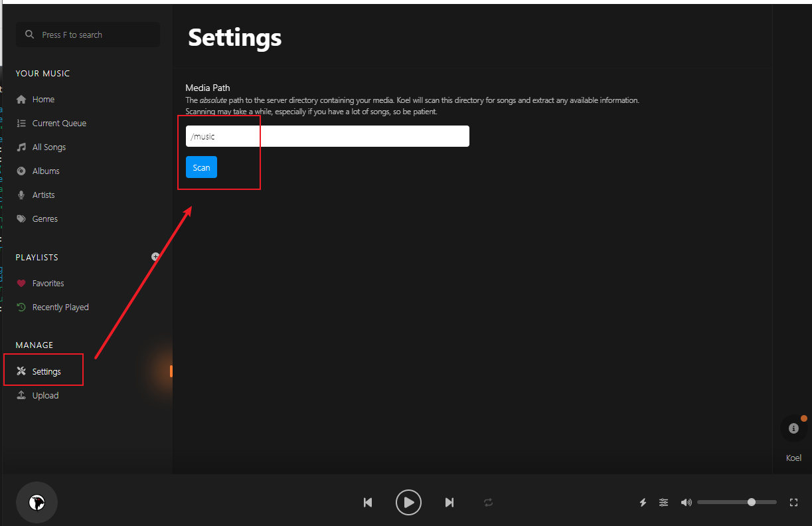Add new playlist with plus icon
The width and height of the screenshot is (812, 526).
[155, 256]
